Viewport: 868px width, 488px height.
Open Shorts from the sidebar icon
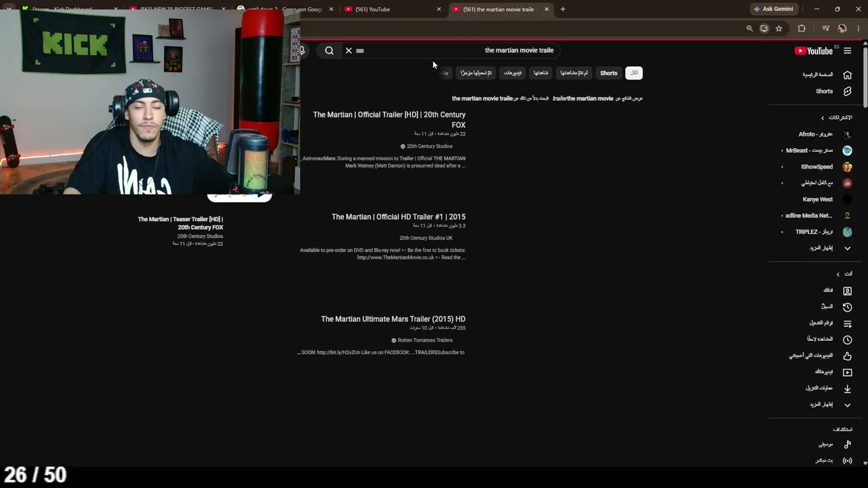[847, 91]
